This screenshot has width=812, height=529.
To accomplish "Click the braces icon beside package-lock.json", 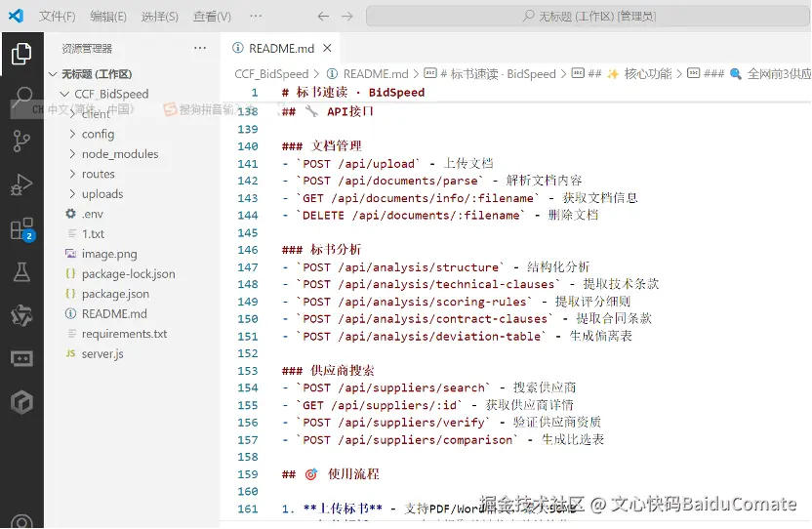I will pyautogui.click(x=71, y=273).
